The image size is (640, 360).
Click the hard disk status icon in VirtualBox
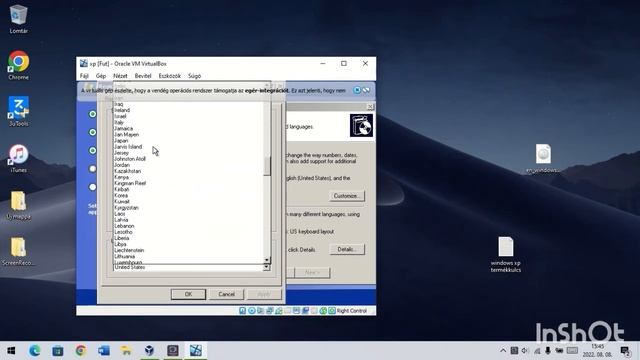click(242, 311)
